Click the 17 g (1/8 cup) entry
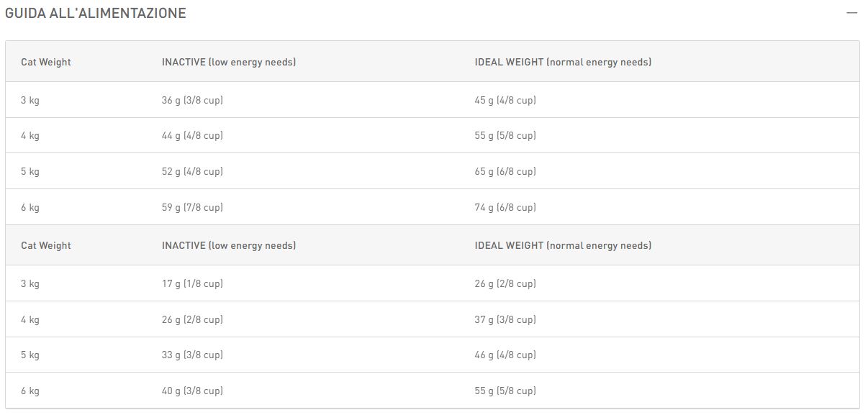Viewport: 868px width, 415px height. pos(192,283)
